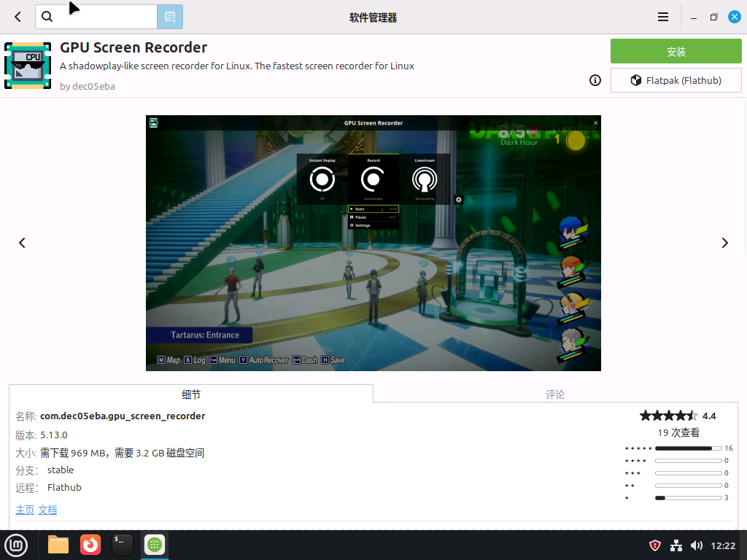Click the 19 次查看 review count
This screenshot has height=560, width=747.
click(x=678, y=432)
